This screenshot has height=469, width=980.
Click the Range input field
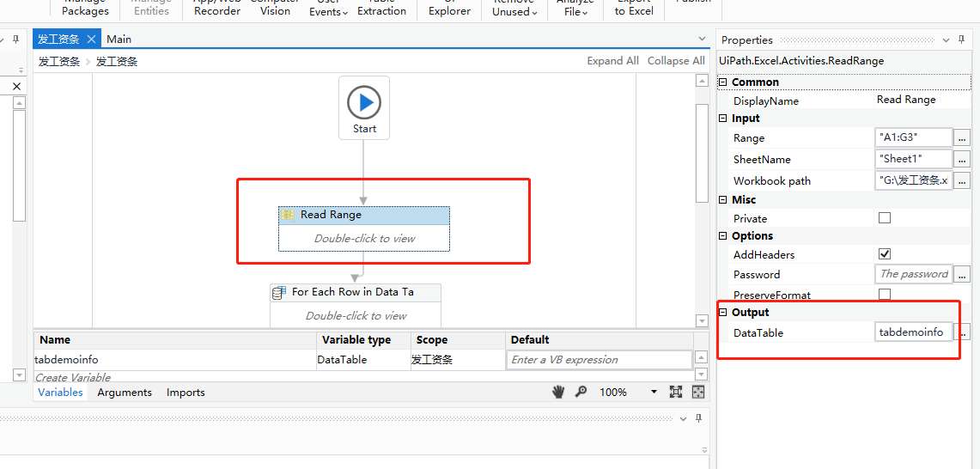click(914, 137)
